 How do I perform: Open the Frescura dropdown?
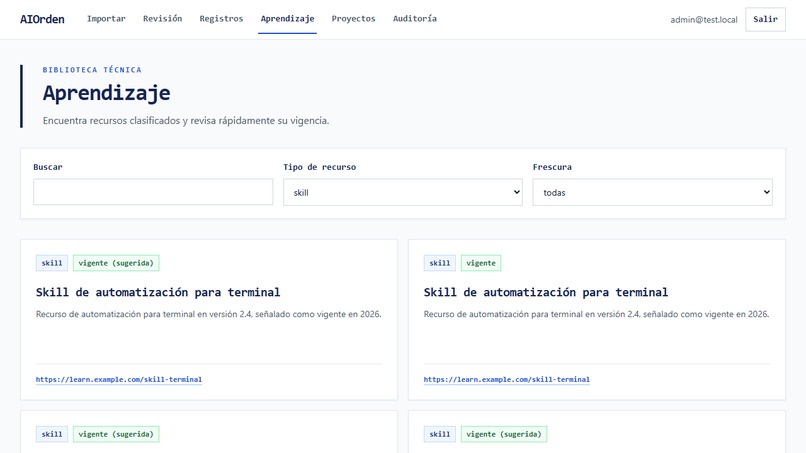pos(652,192)
